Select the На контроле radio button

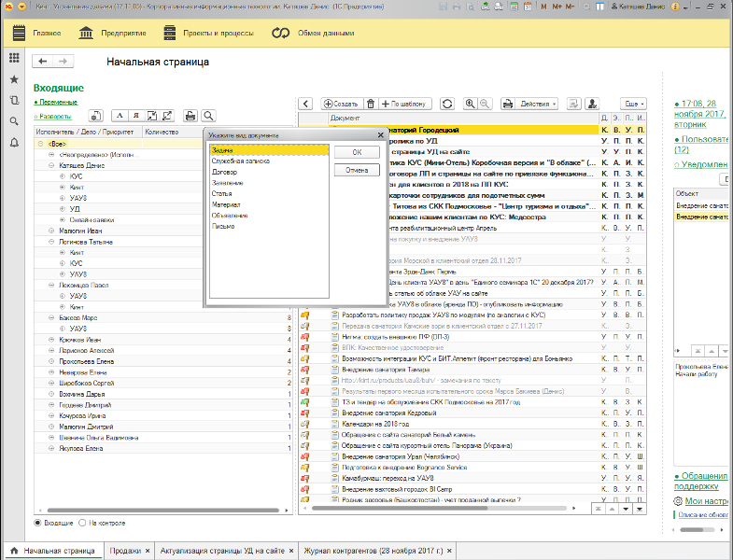click(x=82, y=523)
